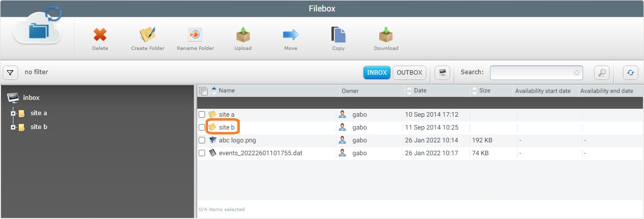Click the refresh button

point(630,73)
